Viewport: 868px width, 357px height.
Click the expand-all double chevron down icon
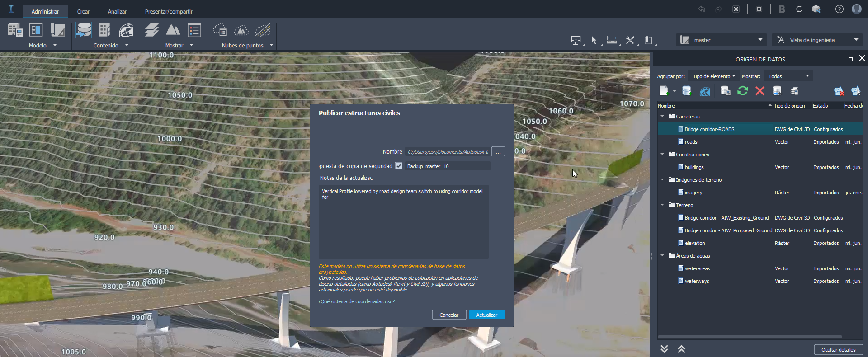click(x=664, y=349)
